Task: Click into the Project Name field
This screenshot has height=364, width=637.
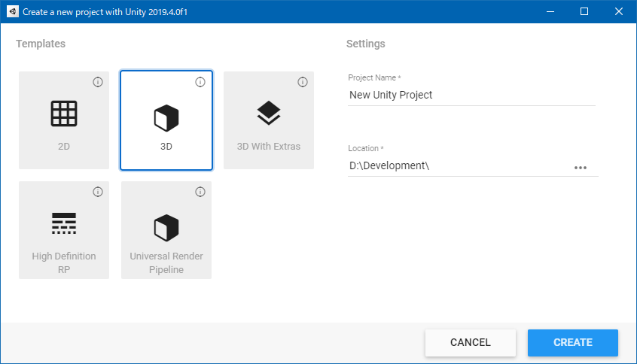Action: pos(471,96)
